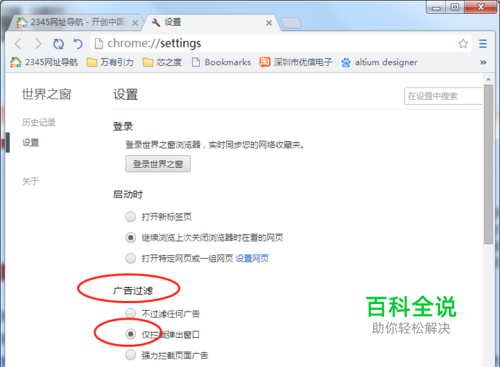The width and height of the screenshot is (500, 367).
Task: Open 关于 in the sidebar
Action: coord(30,182)
